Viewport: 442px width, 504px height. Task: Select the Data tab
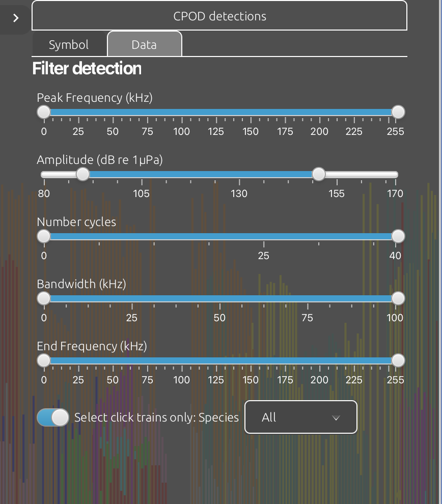pos(144,44)
